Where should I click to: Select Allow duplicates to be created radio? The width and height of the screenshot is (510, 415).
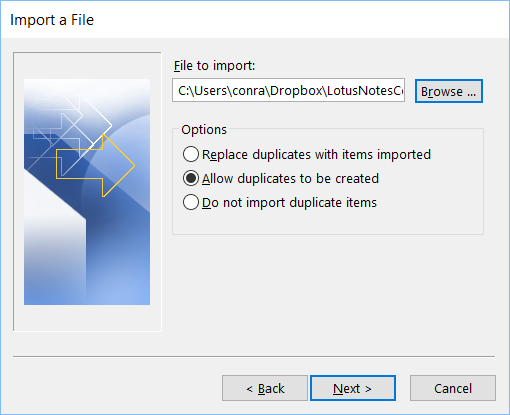coord(191,178)
